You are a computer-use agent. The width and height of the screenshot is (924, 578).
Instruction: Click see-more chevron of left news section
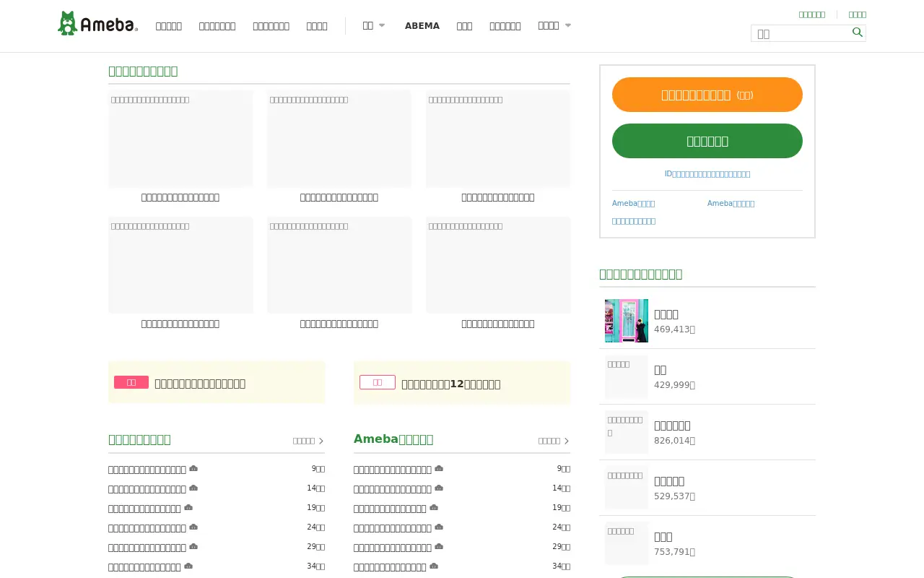[x=321, y=441]
